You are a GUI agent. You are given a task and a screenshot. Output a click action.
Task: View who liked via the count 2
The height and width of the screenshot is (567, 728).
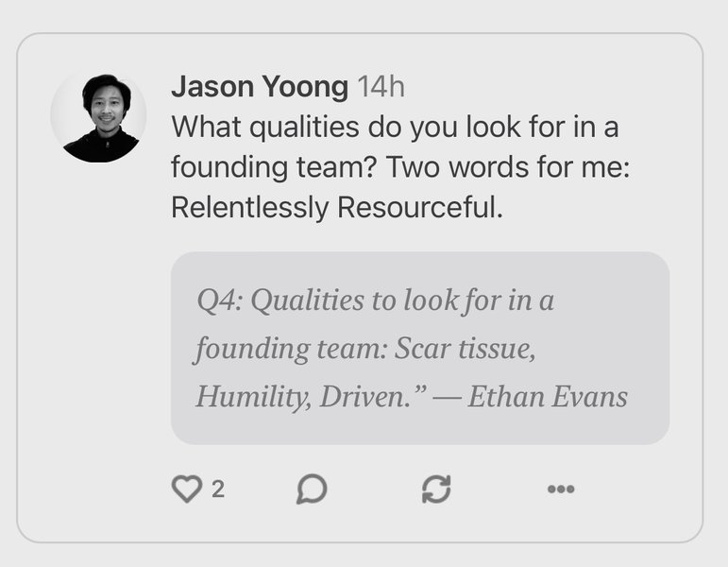tap(218, 489)
